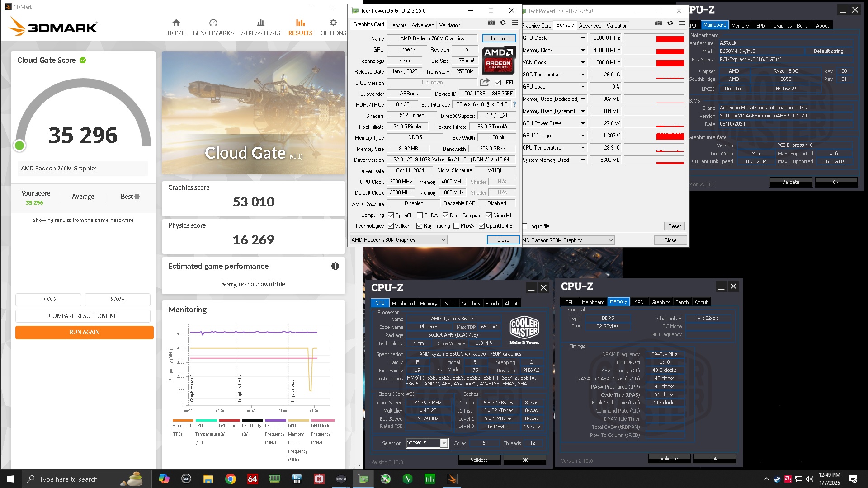Switch to Validation tab in Graphics Card window
Image resolution: width=868 pixels, height=488 pixels.
(x=450, y=25)
